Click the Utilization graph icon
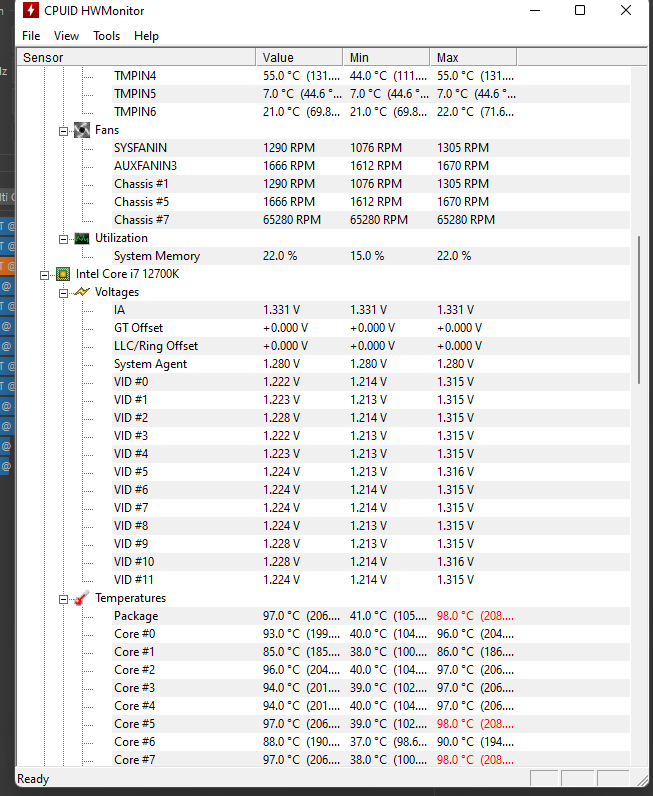Image resolution: width=653 pixels, height=796 pixels. pyautogui.click(x=82, y=238)
